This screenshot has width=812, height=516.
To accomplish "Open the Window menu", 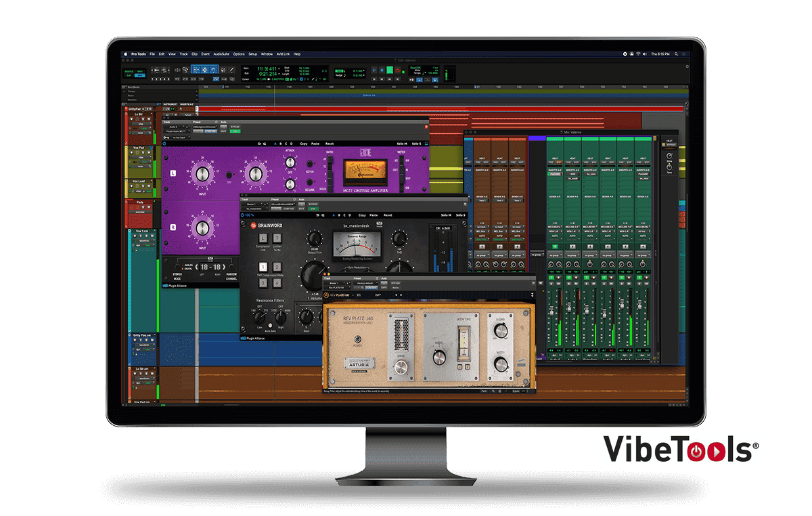I will (267, 53).
